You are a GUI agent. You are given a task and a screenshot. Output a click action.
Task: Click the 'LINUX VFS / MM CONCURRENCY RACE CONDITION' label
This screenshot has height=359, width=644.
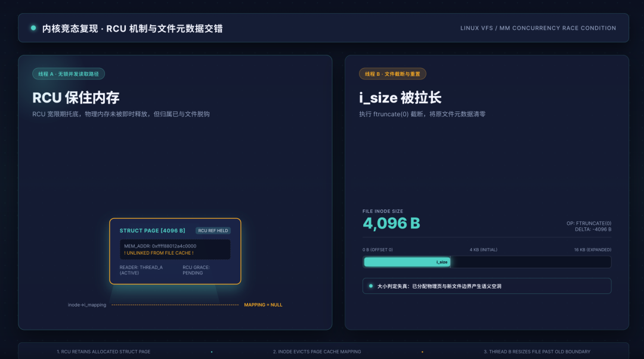pyautogui.click(x=538, y=28)
